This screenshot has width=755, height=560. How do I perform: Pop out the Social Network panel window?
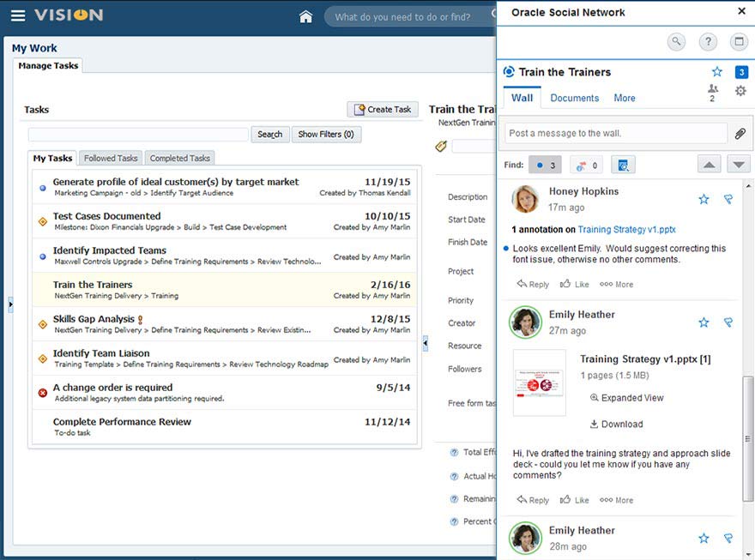click(739, 42)
